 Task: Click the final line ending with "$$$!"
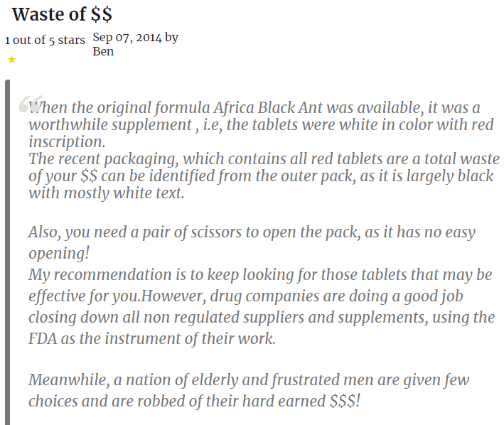(x=194, y=401)
